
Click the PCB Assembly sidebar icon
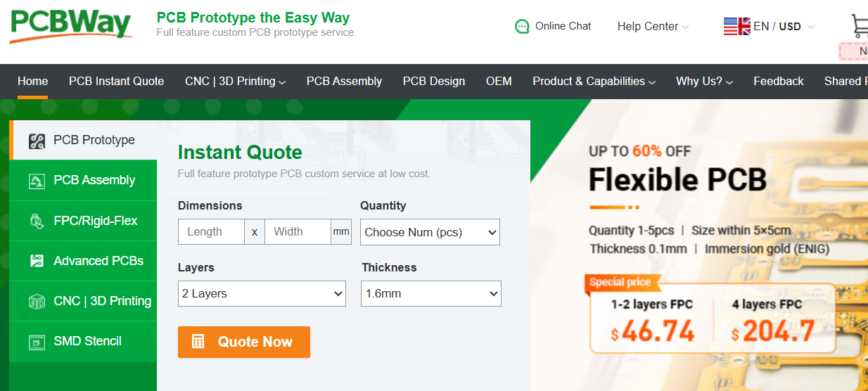(37, 181)
